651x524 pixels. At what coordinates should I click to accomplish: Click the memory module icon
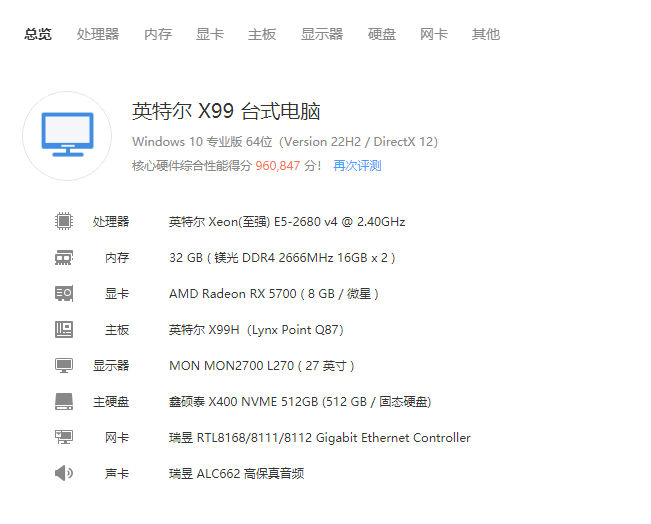pyautogui.click(x=64, y=257)
